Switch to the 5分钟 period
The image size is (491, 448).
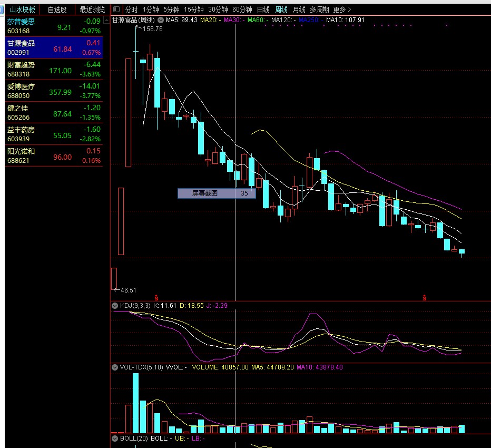[171, 9]
